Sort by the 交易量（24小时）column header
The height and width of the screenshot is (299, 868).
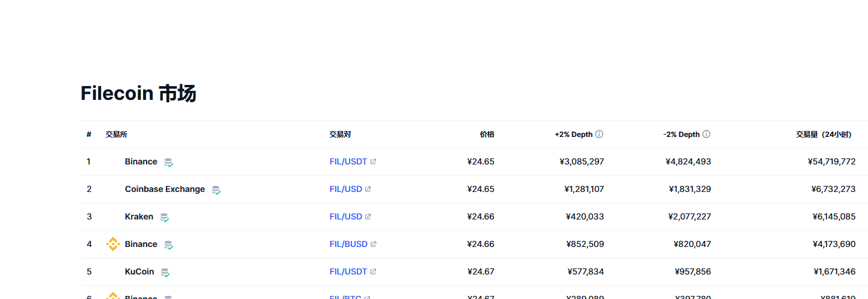point(823,135)
